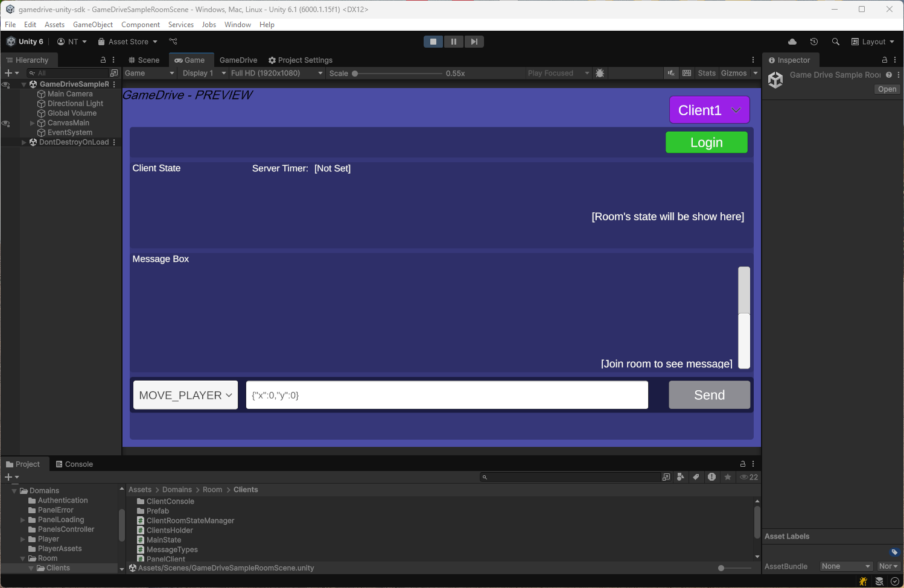Open the Unity Version Control history icon
The height and width of the screenshot is (588, 904).
(814, 41)
